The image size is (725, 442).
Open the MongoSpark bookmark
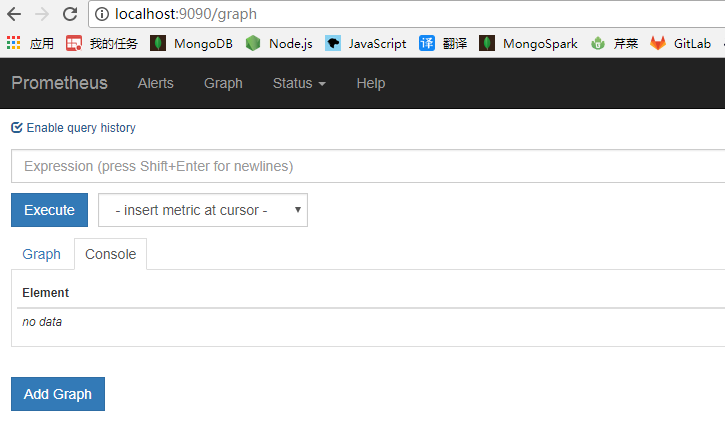tap(528, 43)
